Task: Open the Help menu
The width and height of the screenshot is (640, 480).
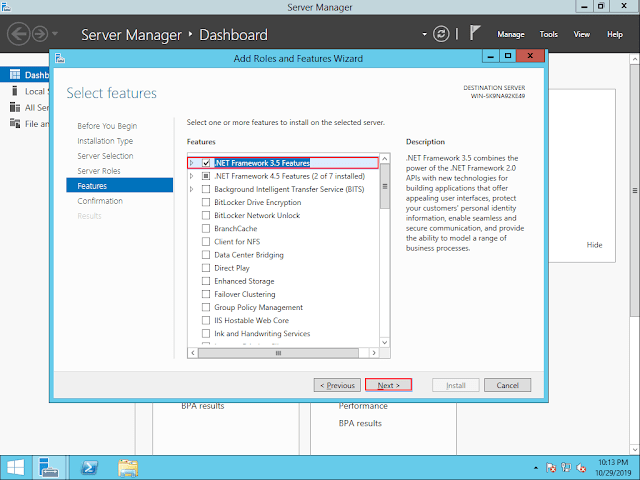Action: click(x=615, y=34)
